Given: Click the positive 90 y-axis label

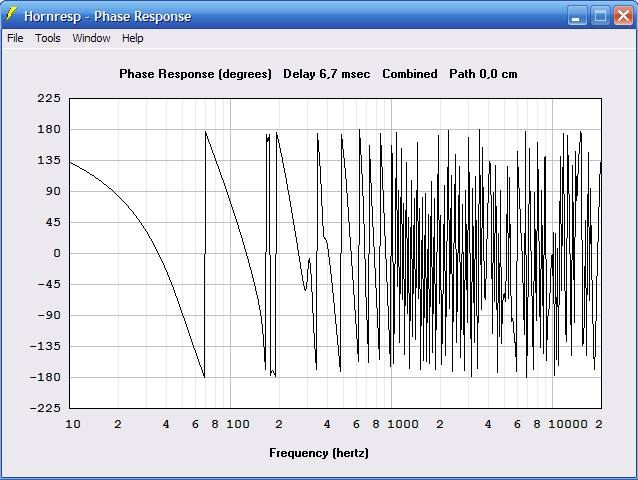Looking at the screenshot, I should coord(53,191).
